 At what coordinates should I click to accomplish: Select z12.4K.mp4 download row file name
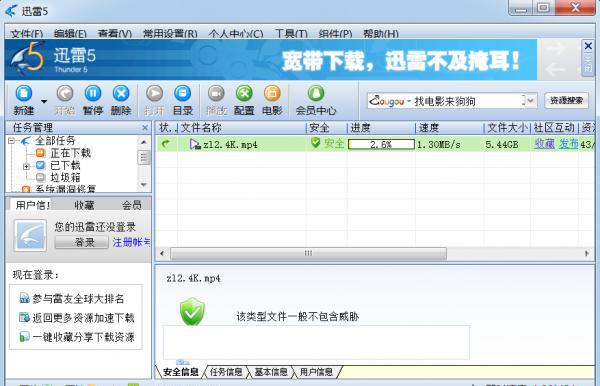tap(230, 145)
